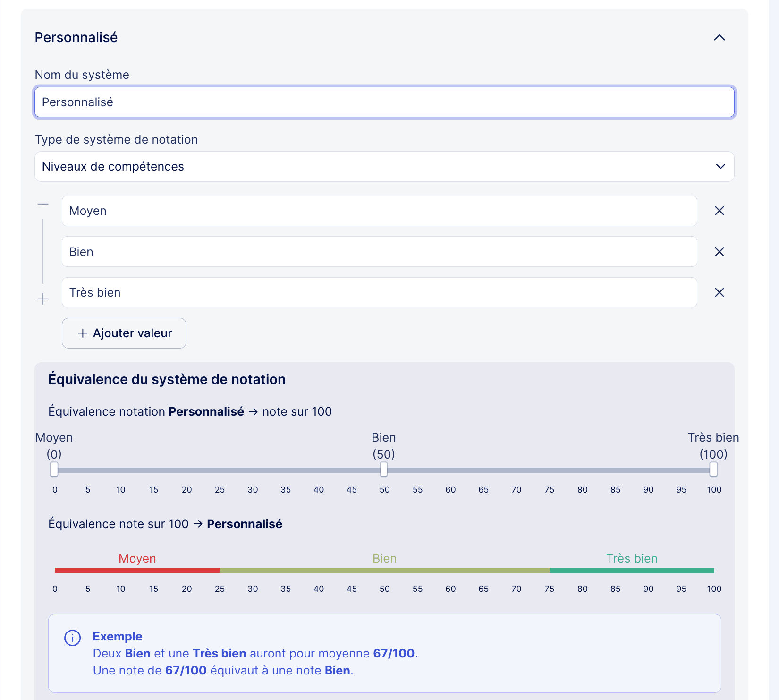Remove the Moyen value with X icon

[x=719, y=211]
